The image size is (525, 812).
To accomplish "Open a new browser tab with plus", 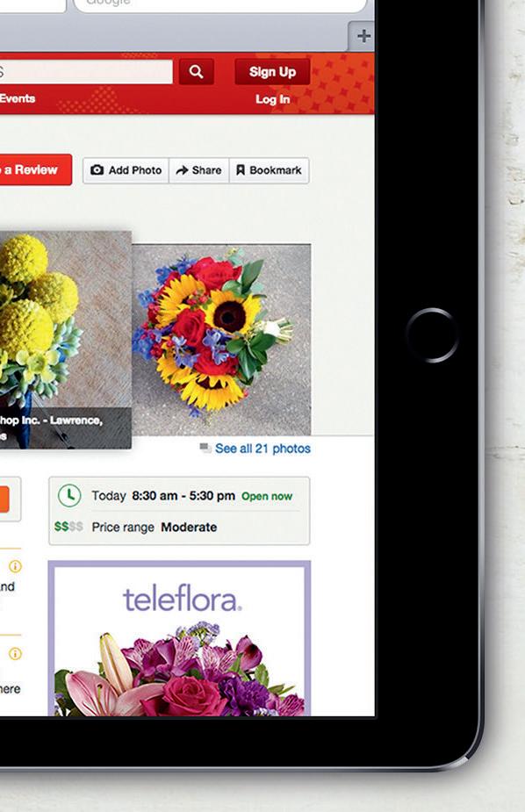I will coord(363,36).
